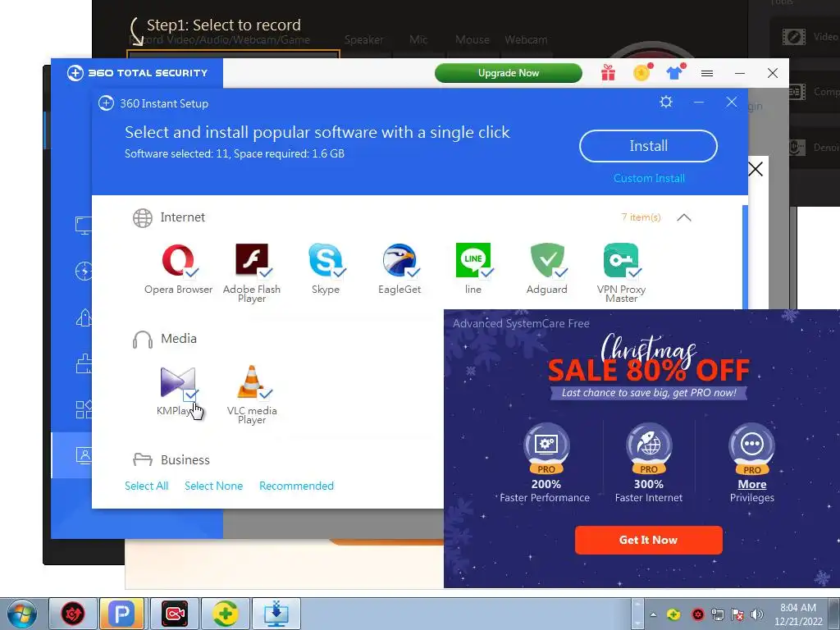Image resolution: width=840 pixels, height=630 pixels.
Task: Click the 300% Faster Internet PRO globe icon
Action: 649,449
